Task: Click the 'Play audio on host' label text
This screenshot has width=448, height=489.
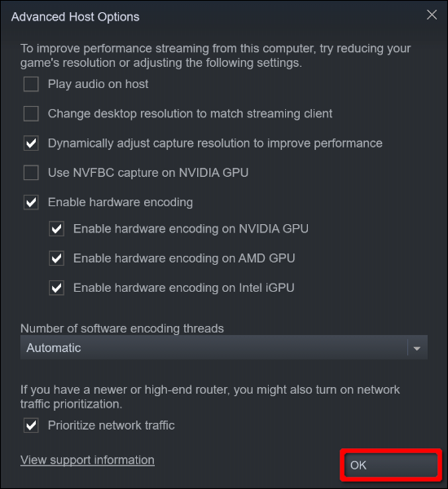Action: pyautogui.click(x=98, y=84)
